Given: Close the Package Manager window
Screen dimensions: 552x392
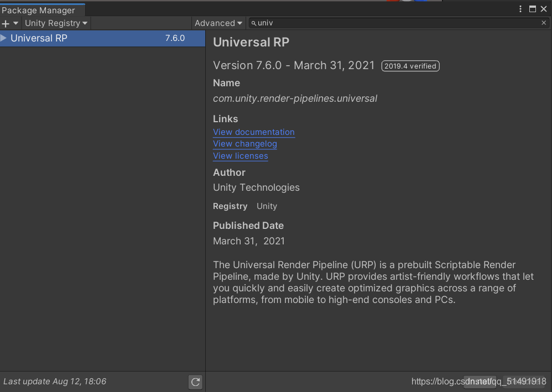Looking at the screenshot, I should (x=544, y=9).
